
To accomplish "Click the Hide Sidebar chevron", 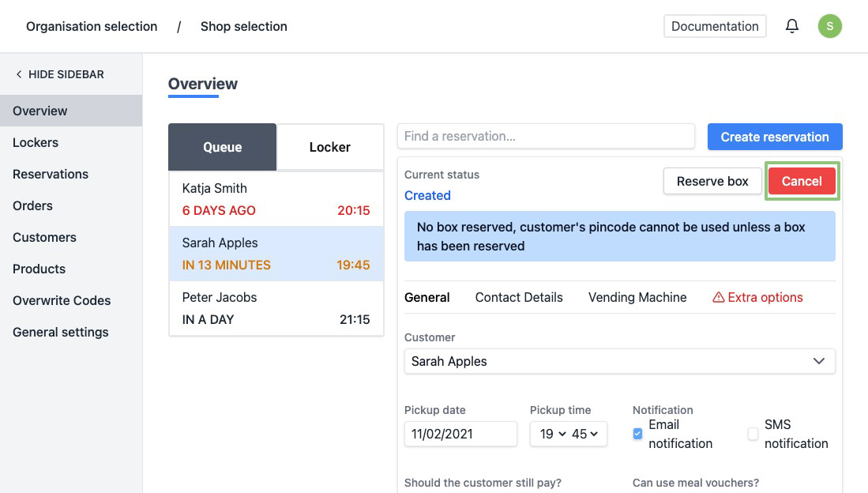I will [x=19, y=74].
